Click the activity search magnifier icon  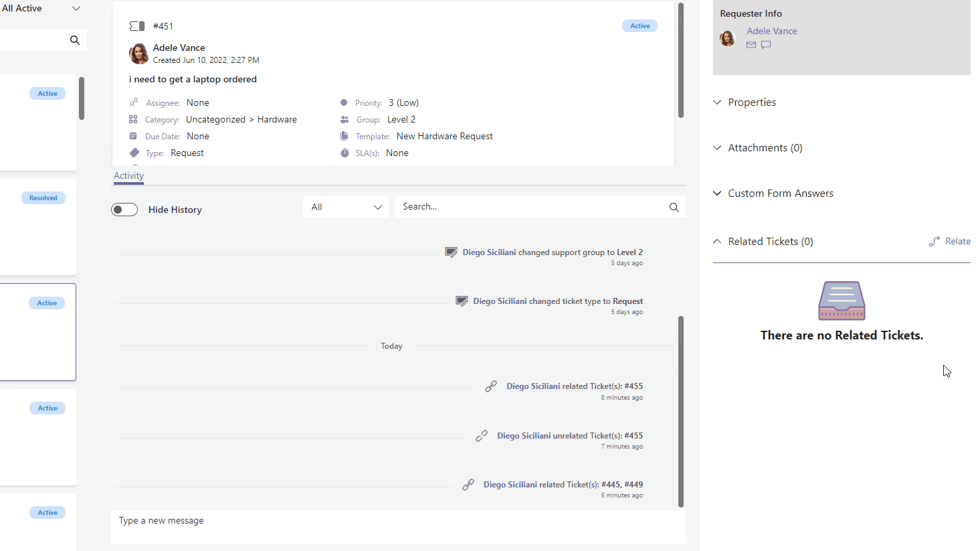click(x=674, y=208)
